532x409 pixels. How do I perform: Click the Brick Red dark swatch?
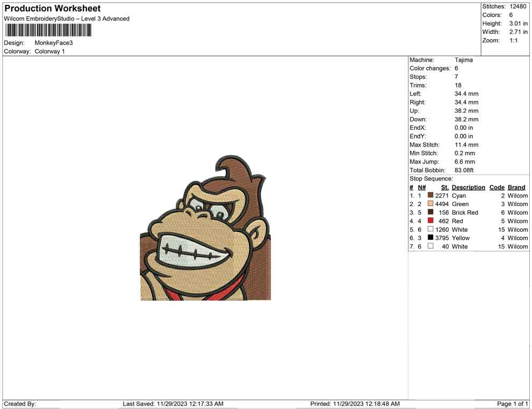tap(430, 212)
